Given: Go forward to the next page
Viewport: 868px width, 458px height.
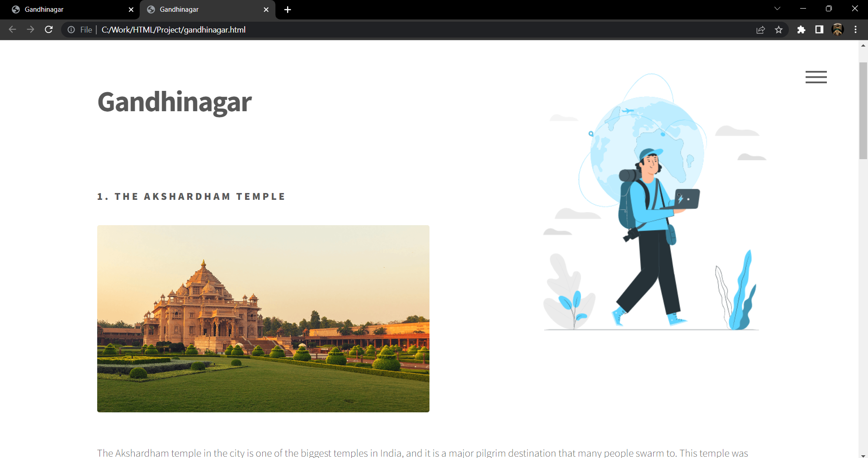Looking at the screenshot, I should (x=30, y=29).
